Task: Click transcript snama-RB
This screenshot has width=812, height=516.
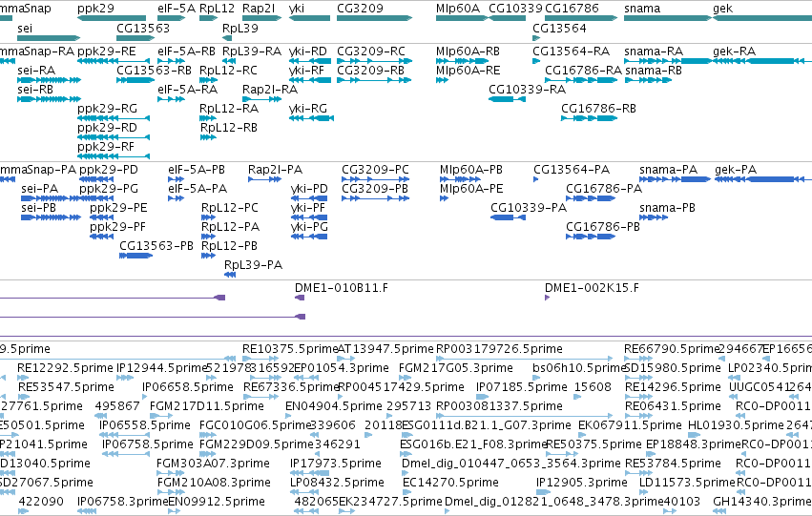Action: pos(654,71)
